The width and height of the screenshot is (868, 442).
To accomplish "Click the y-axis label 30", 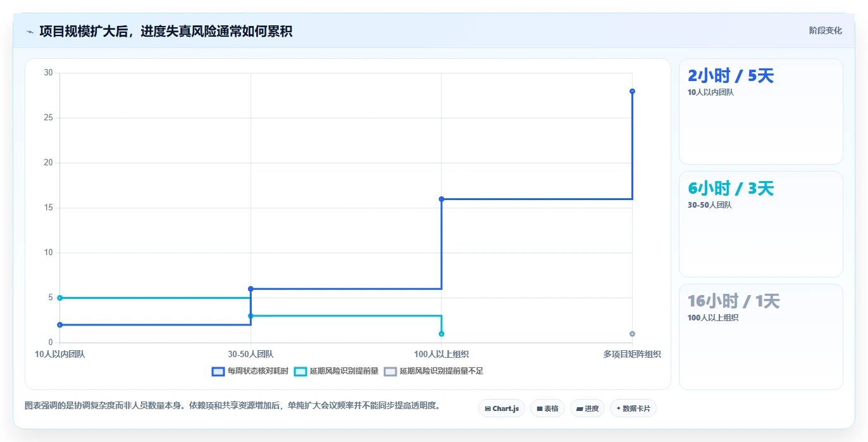I will coord(49,73).
